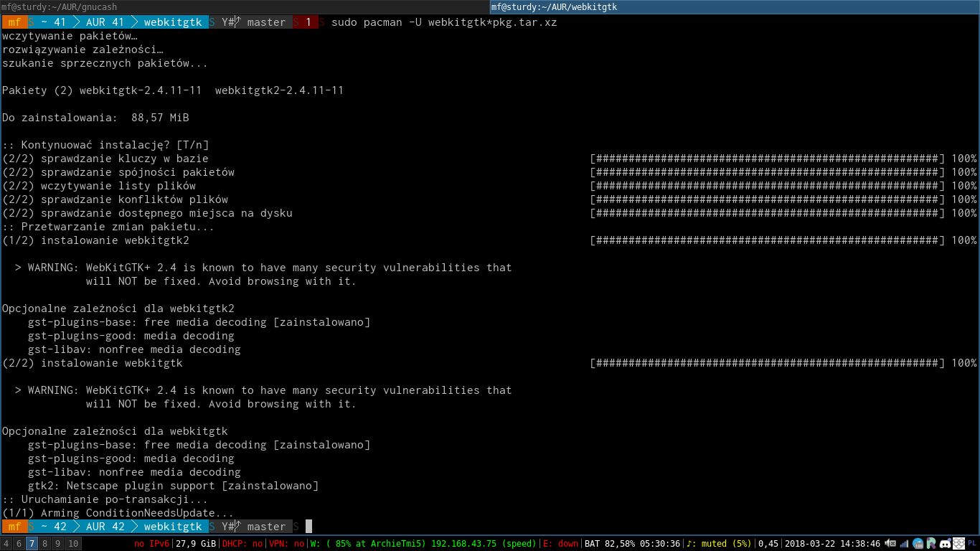Switch to workspace 4
Image resolution: width=980 pixels, height=551 pixels.
[x=6, y=544]
